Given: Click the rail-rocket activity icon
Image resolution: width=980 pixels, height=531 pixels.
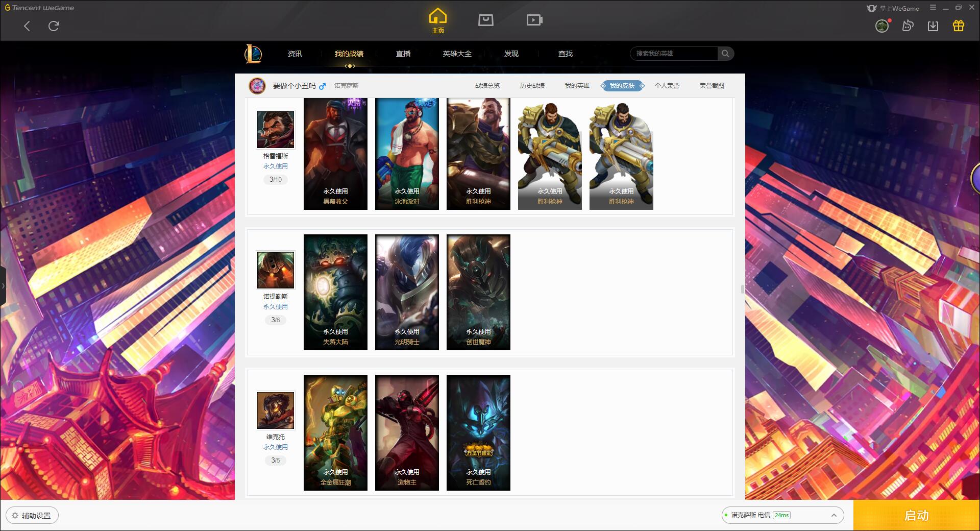Looking at the screenshot, I should (x=908, y=26).
